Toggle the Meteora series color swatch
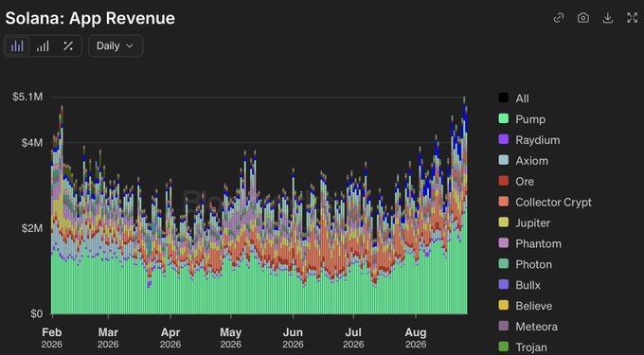 504,327
